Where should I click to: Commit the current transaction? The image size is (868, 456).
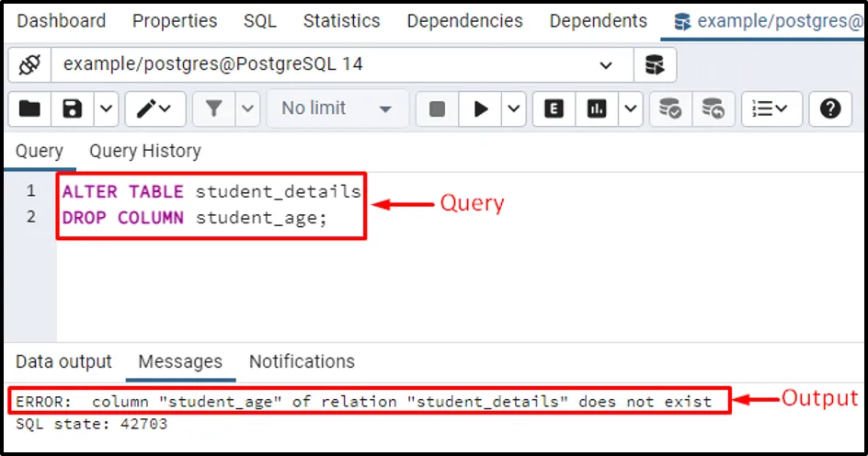click(670, 108)
